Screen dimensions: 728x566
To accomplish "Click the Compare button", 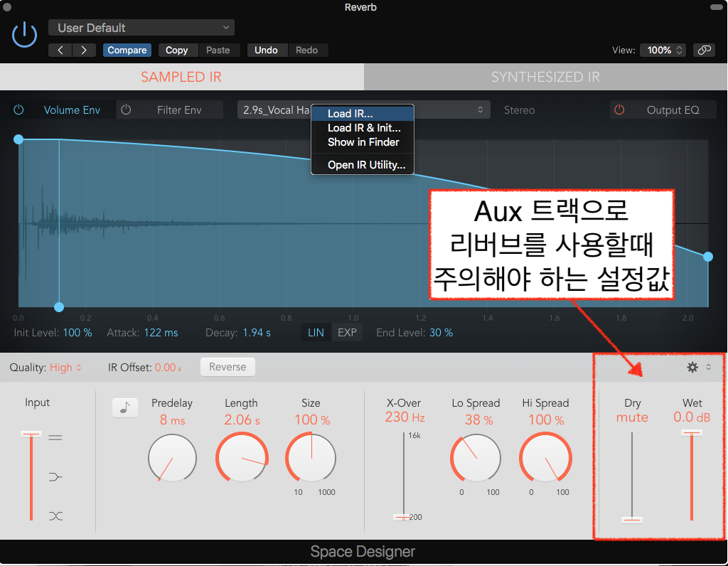I will (127, 50).
